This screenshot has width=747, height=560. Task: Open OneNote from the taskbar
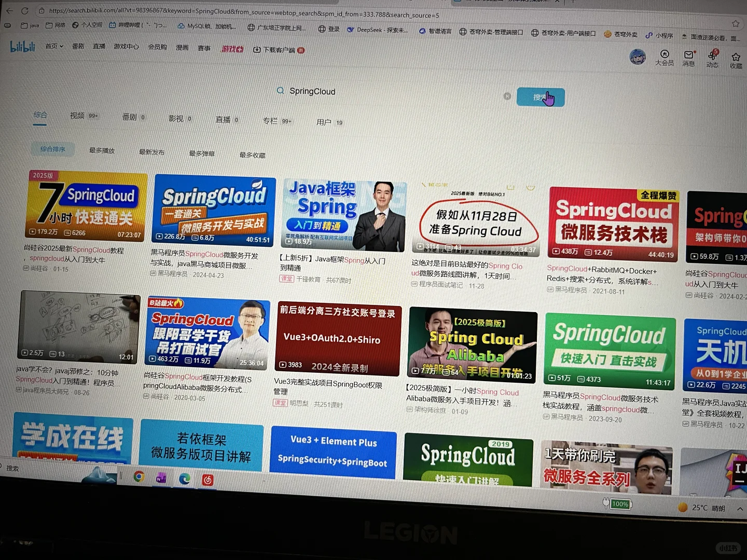162,478
